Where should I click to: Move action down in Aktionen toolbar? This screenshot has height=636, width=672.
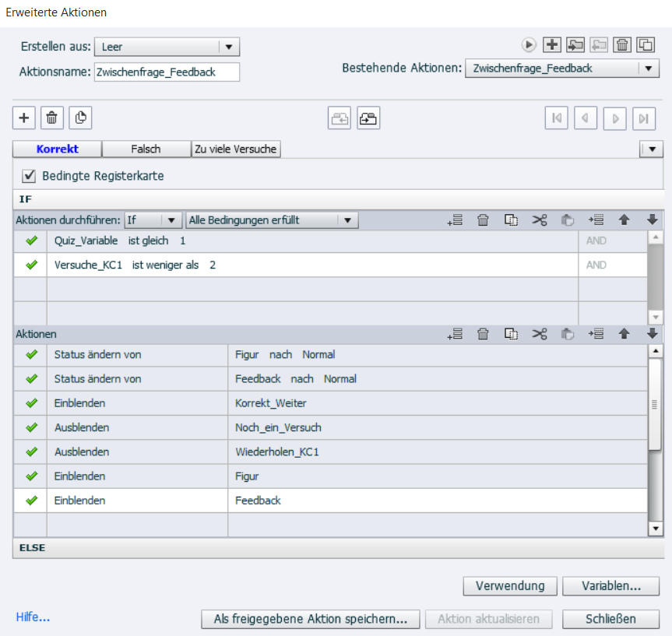tap(652, 333)
